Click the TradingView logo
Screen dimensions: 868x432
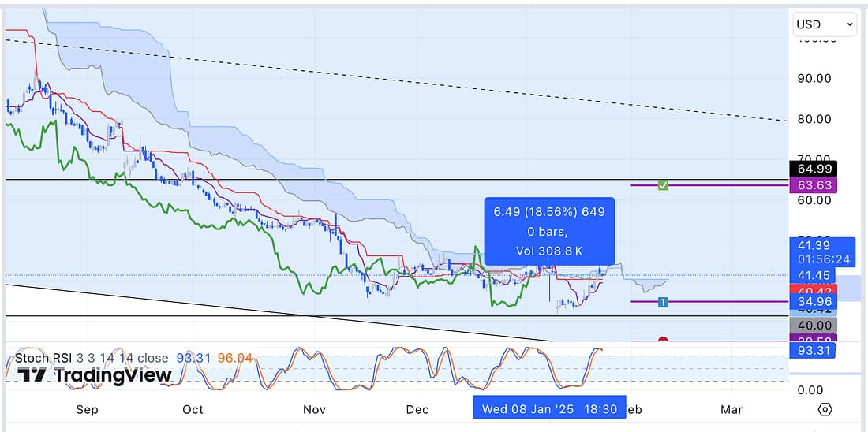click(x=95, y=375)
